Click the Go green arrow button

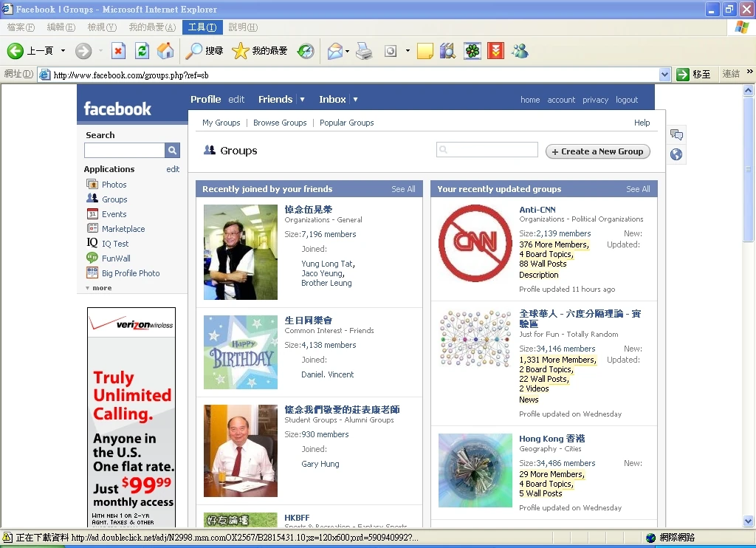[683, 75]
